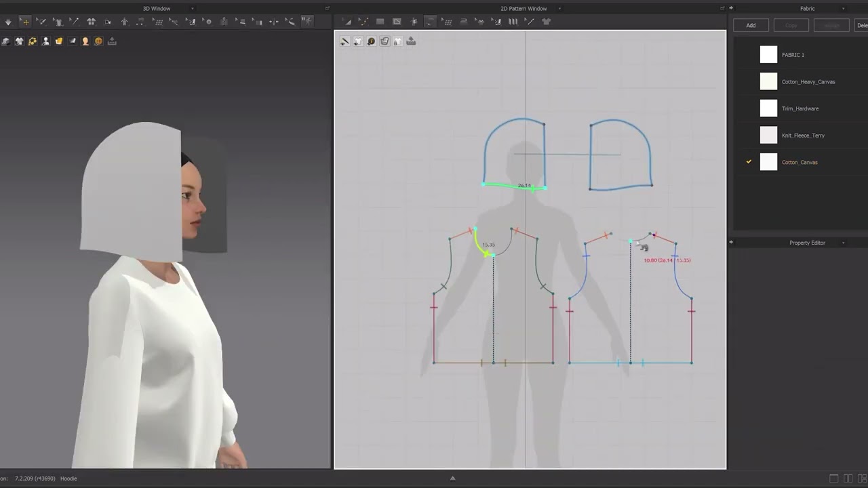Click the first layout icon at bottom right

point(834,479)
